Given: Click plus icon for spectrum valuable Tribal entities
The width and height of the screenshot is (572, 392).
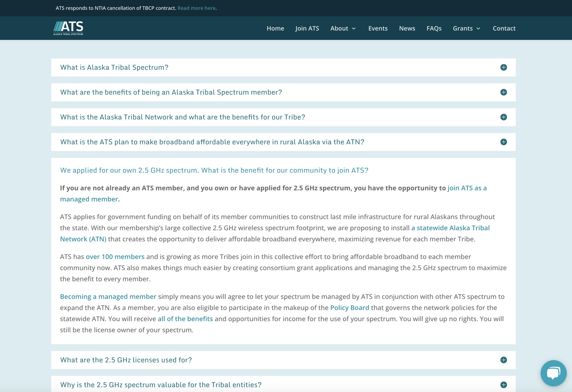Looking at the screenshot, I should point(503,385).
